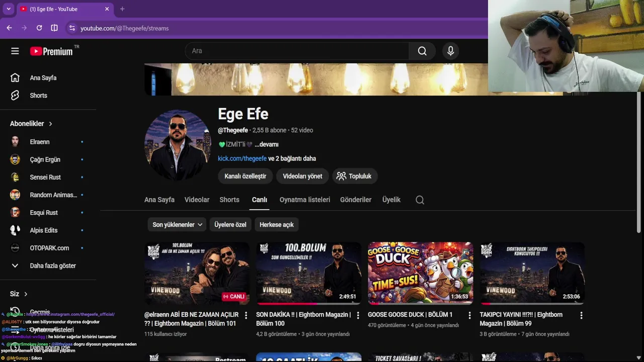644x362 pixels.
Task: Expand channel description with ...devamı
Action: [x=266, y=144]
